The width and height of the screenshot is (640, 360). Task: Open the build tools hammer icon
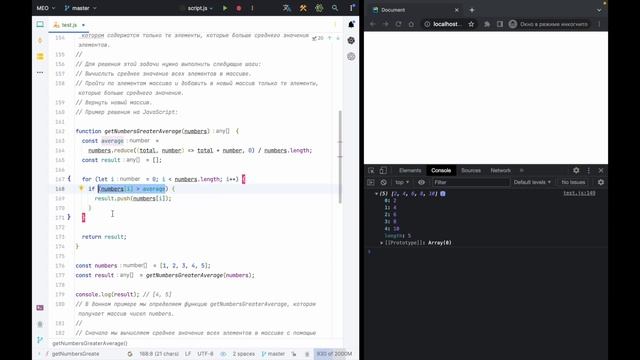[303, 8]
